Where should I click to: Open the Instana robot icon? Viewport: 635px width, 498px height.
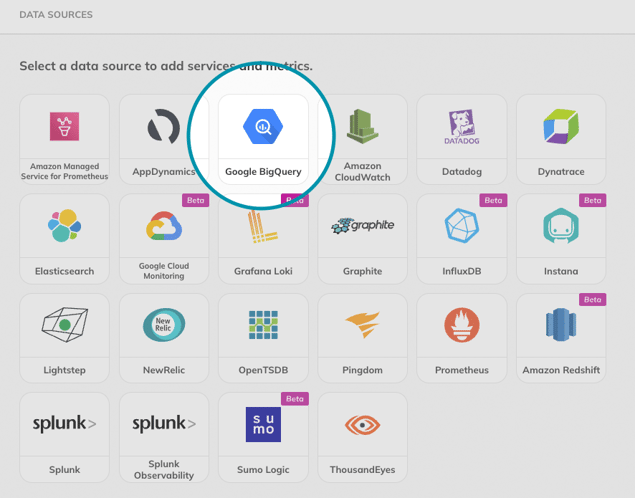pos(561,226)
